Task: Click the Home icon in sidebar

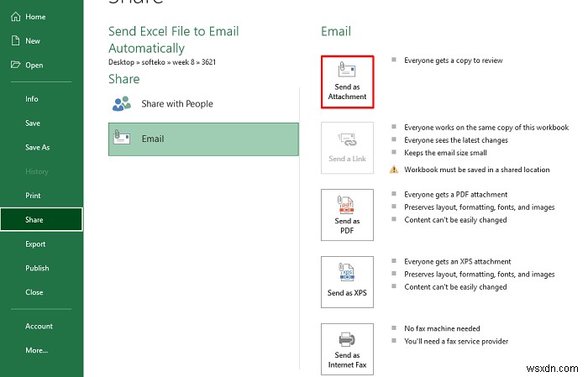Action: (15, 17)
